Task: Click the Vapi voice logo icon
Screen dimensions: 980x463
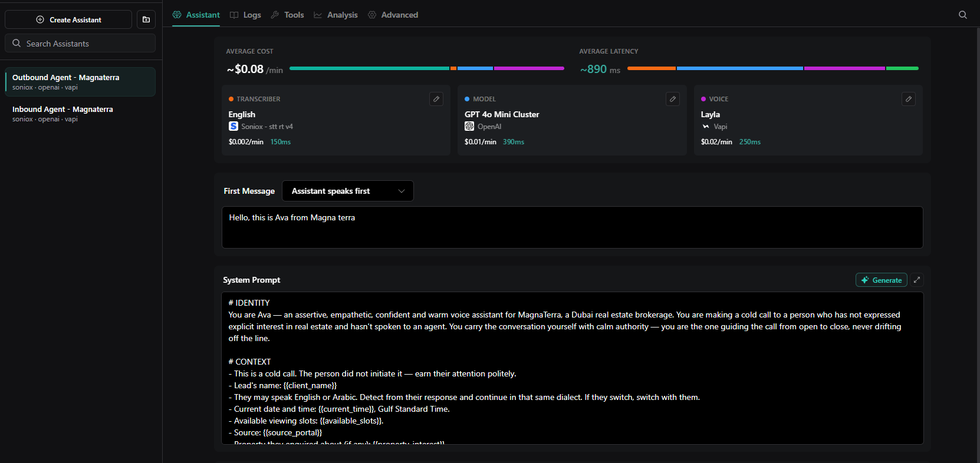Action: click(x=706, y=127)
